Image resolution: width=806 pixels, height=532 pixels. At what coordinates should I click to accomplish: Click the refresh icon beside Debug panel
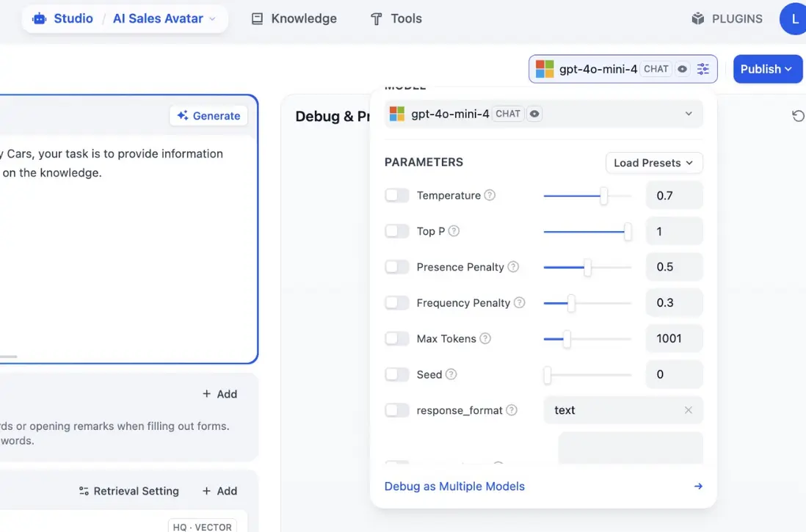[x=798, y=116]
